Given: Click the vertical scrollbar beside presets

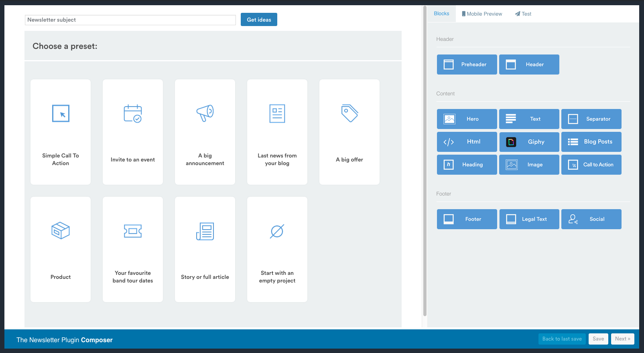Looking at the screenshot, I should click(x=425, y=160).
